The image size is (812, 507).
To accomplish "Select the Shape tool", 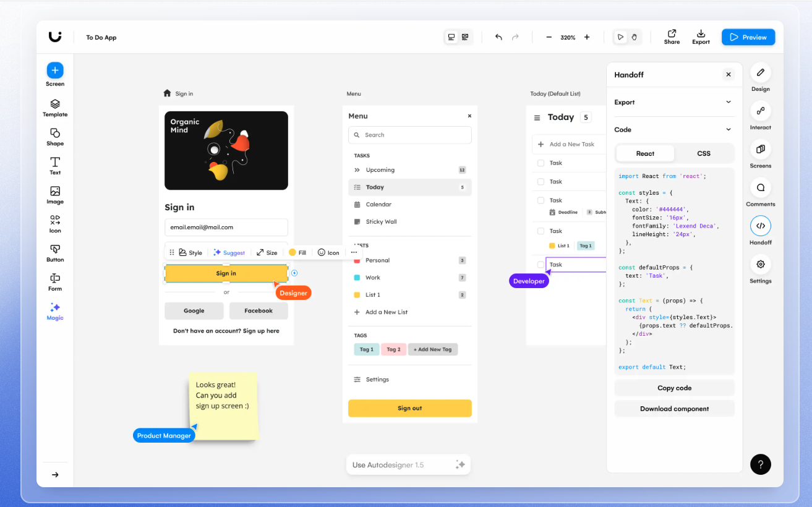I will [55, 137].
